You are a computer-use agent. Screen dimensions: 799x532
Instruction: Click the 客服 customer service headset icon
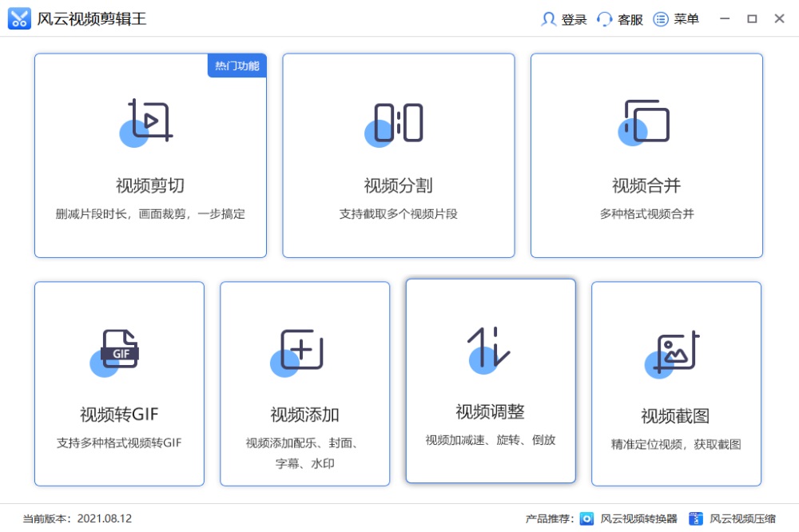(605, 18)
